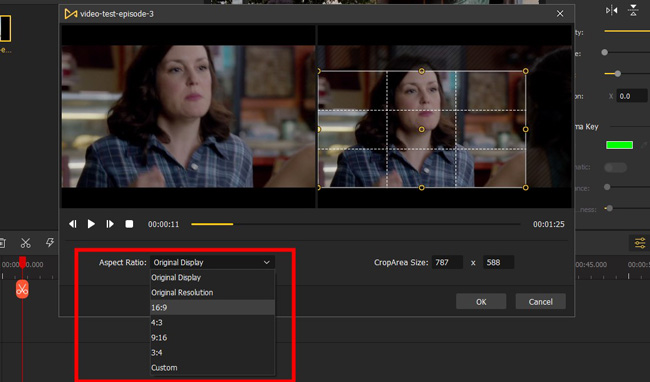
Task: Click the scissors split tool in timeline toolbar
Action: 26,243
